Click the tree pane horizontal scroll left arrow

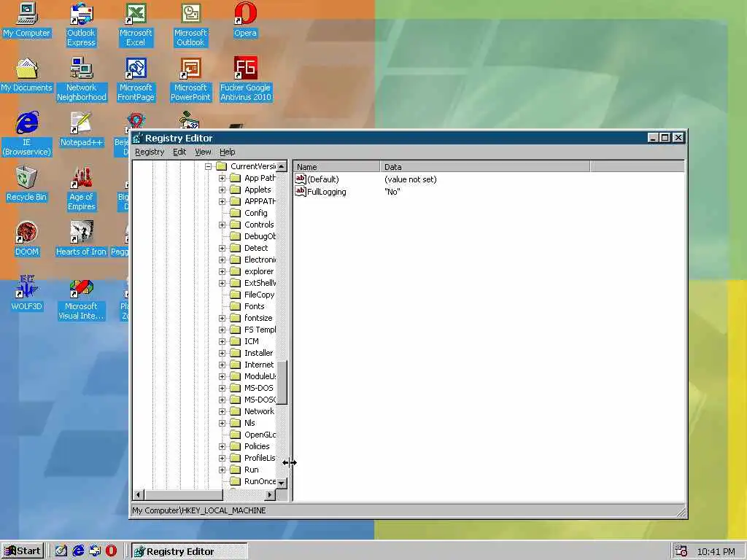click(x=139, y=495)
